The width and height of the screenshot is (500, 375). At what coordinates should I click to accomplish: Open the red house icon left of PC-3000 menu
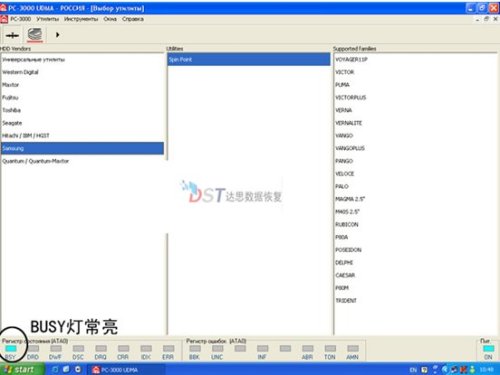pyautogui.click(x=4, y=19)
